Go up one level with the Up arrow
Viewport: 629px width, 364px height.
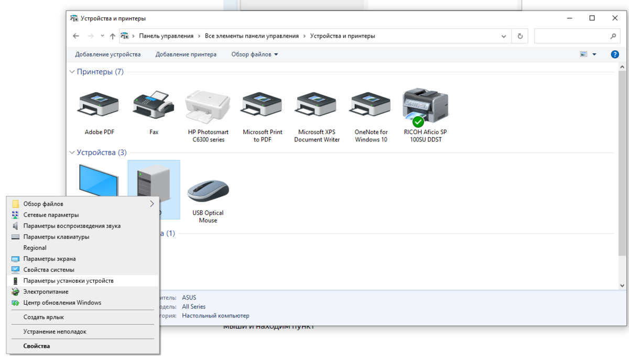(113, 36)
